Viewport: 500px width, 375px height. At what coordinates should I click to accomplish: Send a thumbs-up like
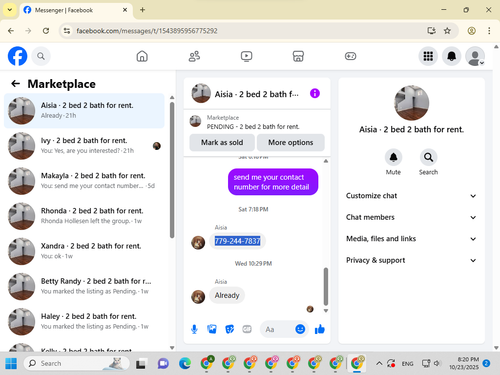320,329
